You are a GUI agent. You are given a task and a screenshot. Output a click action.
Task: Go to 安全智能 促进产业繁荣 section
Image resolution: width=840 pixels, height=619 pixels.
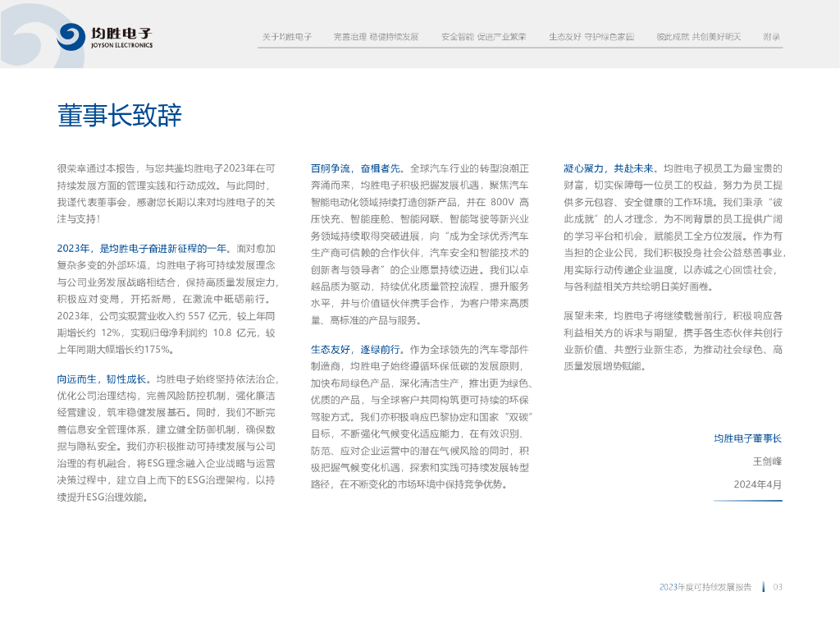tap(483, 37)
